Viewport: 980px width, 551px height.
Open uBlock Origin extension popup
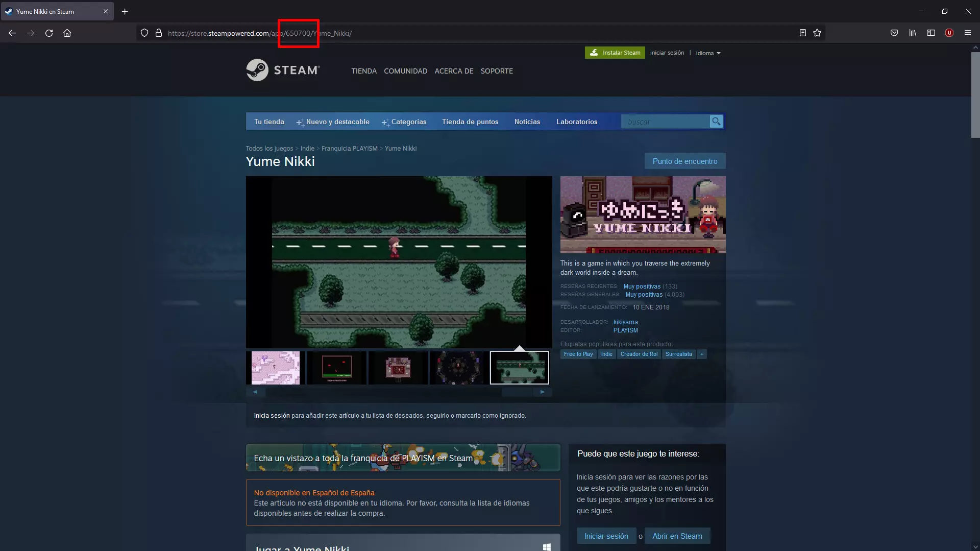click(949, 33)
